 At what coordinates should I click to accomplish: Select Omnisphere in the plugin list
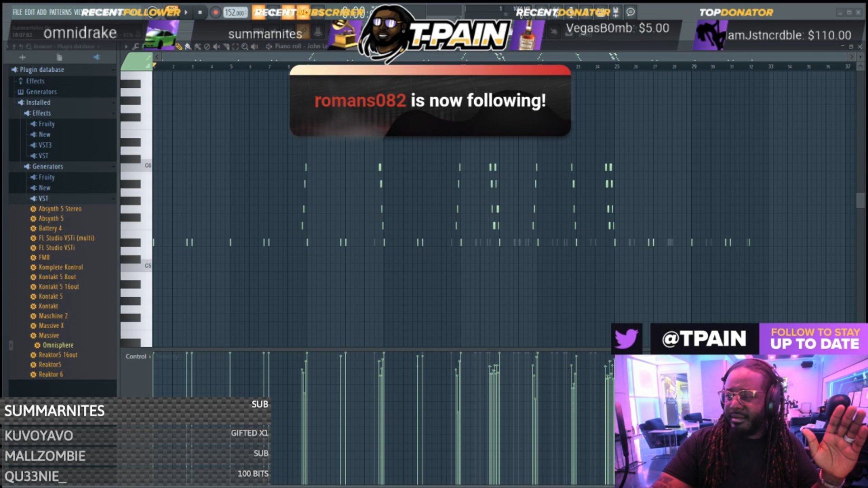pyautogui.click(x=58, y=345)
